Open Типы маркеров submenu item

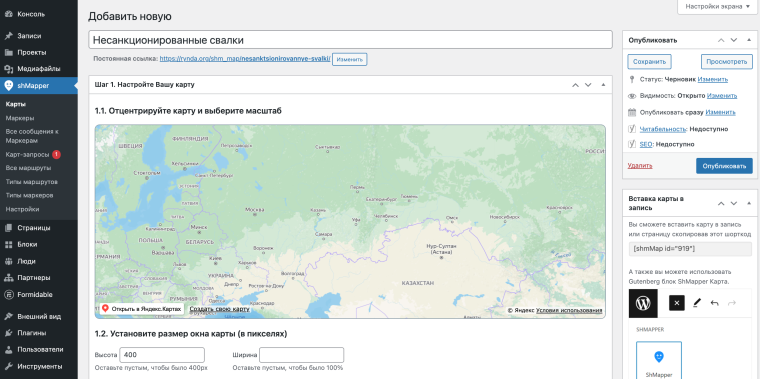(x=30, y=195)
